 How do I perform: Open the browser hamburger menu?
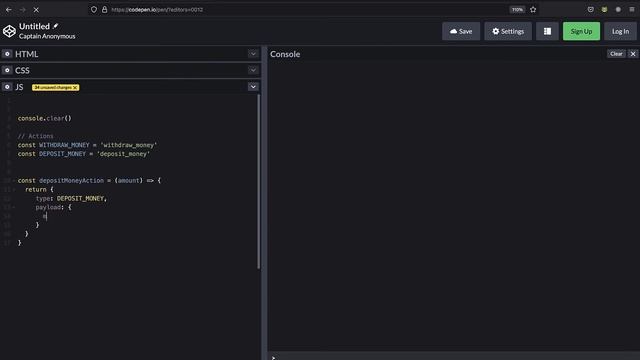click(632, 9)
